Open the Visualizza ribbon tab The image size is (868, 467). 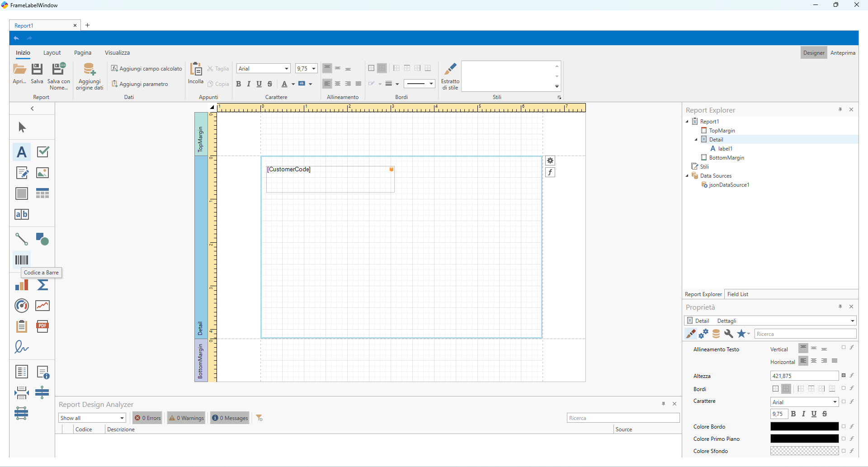pyautogui.click(x=117, y=53)
